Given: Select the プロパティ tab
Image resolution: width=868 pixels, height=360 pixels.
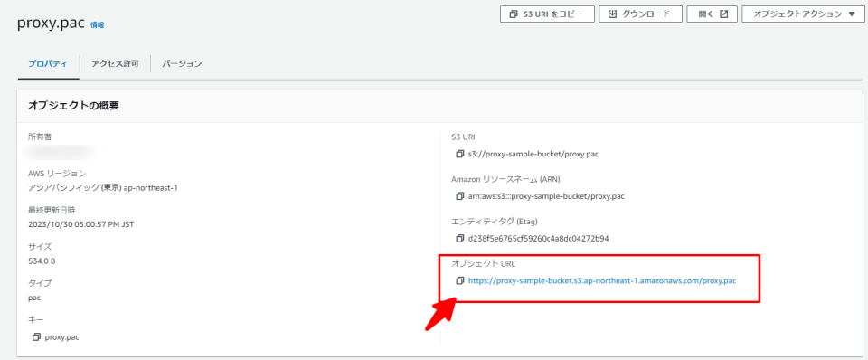Looking at the screenshot, I should (x=48, y=63).
